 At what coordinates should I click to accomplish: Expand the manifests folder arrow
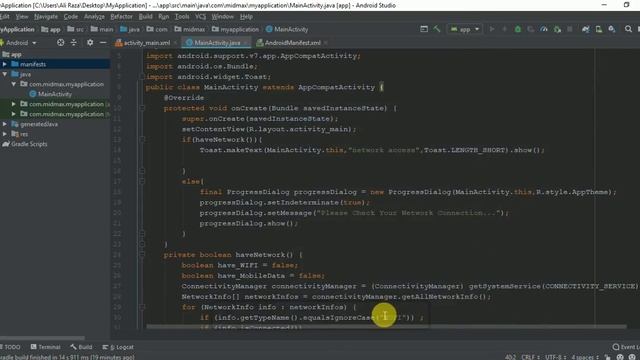click(4, 64)
